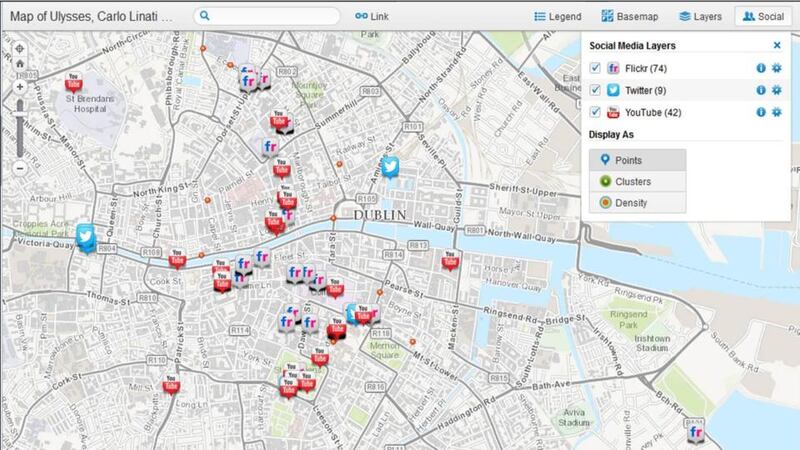Zoom in with the plus button
800x450 pixels.
[20, 87]
